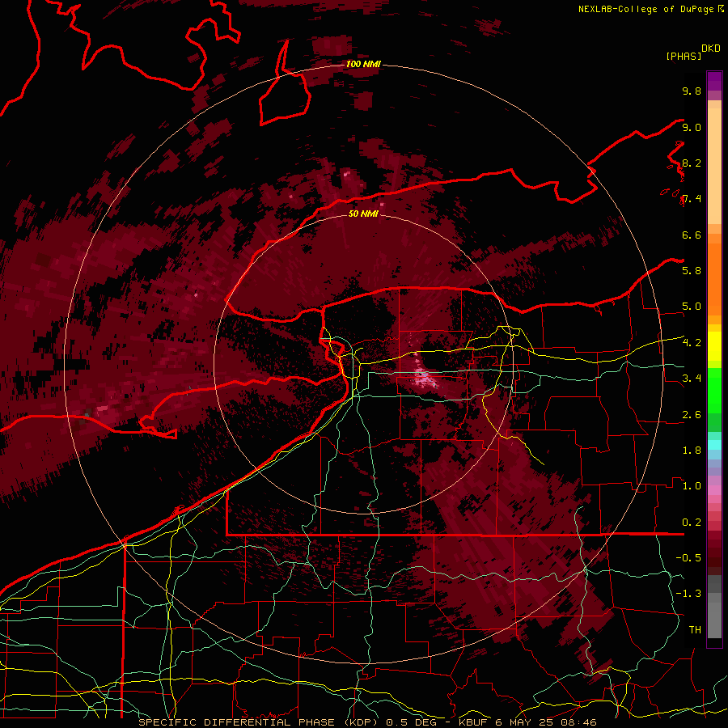Click the yellow segment of the color bar
This screenshot has height=728, width=728.
714,346
